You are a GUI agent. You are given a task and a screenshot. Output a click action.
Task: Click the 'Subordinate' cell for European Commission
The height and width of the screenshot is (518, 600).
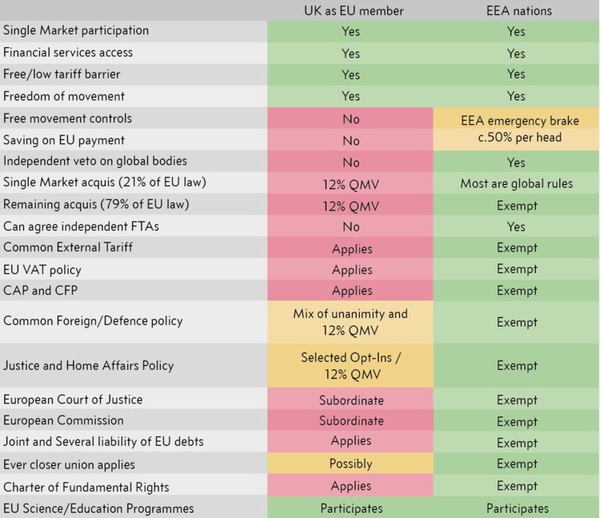(x=350, y=421)
